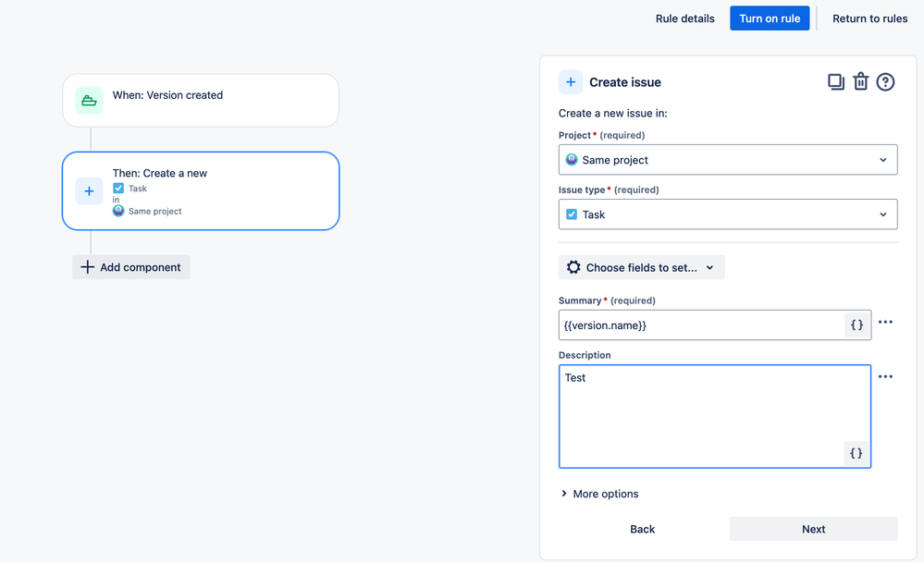Click the Next button
Screen dimensions: 924x563
(813, 529)
